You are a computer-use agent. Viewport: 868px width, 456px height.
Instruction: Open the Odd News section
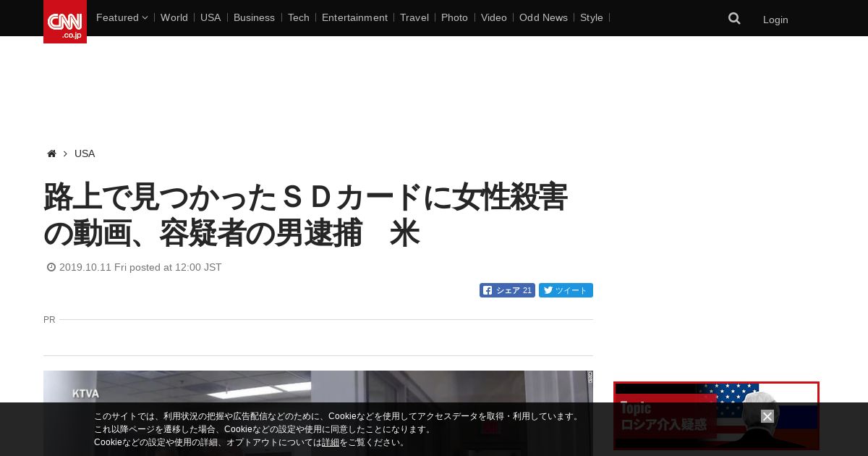[x=543, y=17]
